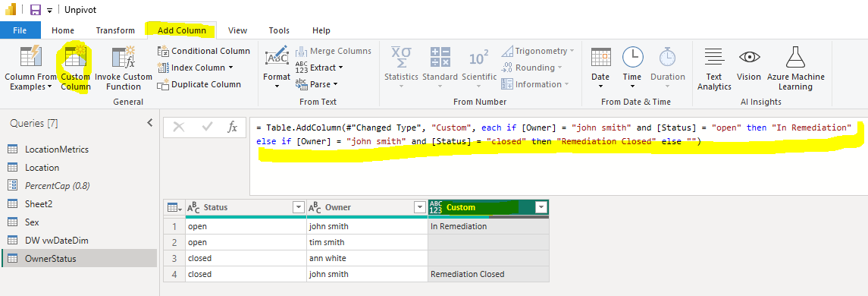Click the Standard operations icon
The image size is (868, 296).
pyautogui.click(x=440, y=58)
